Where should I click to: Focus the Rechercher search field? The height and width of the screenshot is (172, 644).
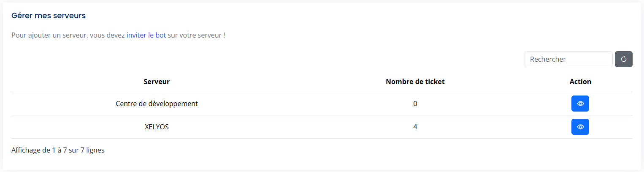click(568, 59)
